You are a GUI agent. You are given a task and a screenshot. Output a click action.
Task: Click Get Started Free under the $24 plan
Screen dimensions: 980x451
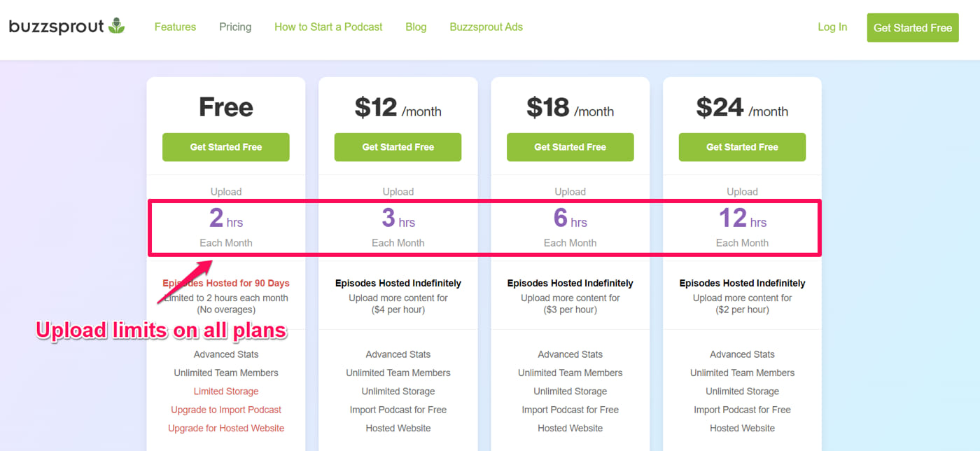pyautogui.click(x=742, y=147)
